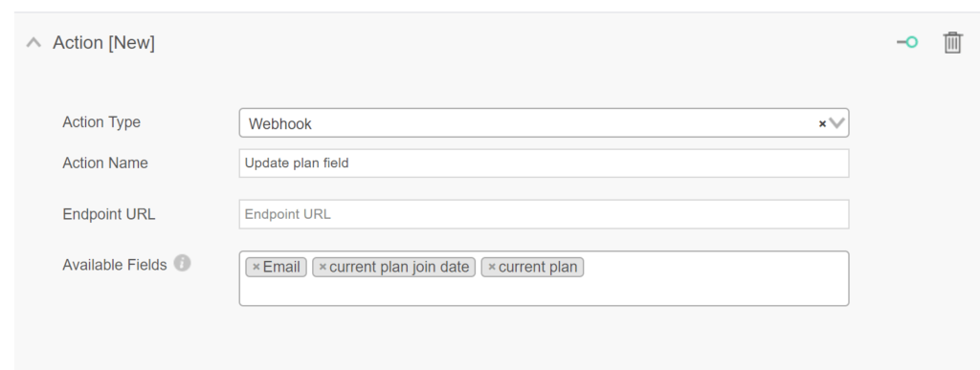Image resolution: width=980 pixels, height=370 pixels.
Task: Collapse the Action [New] section chevron
Action: (33, 42)
